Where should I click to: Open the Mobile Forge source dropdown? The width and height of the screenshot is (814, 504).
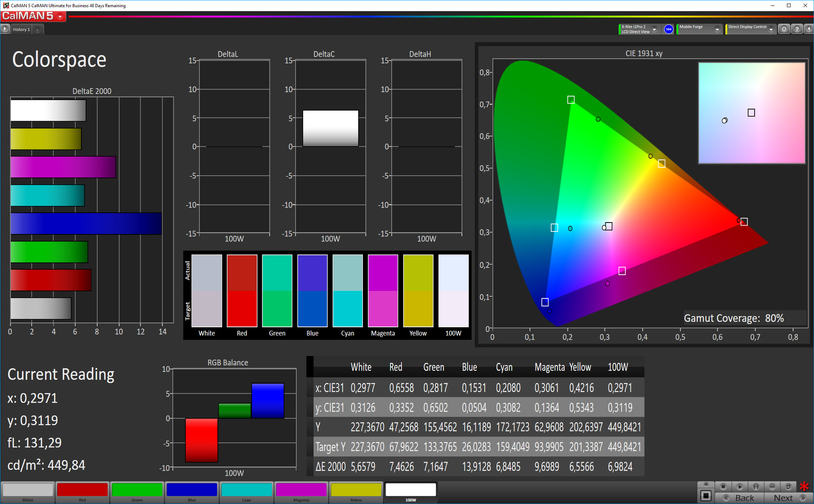pyautogui.click(x=717, y=29)
